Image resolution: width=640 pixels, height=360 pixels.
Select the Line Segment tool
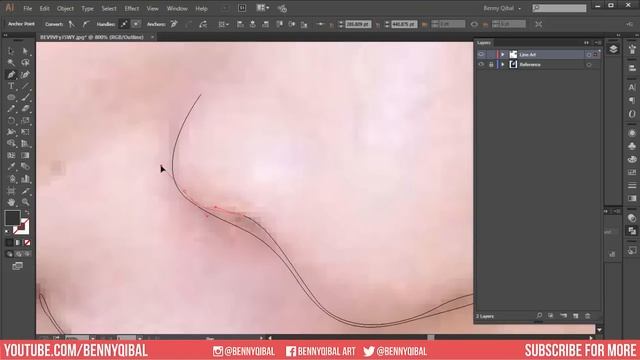point(25,86)
